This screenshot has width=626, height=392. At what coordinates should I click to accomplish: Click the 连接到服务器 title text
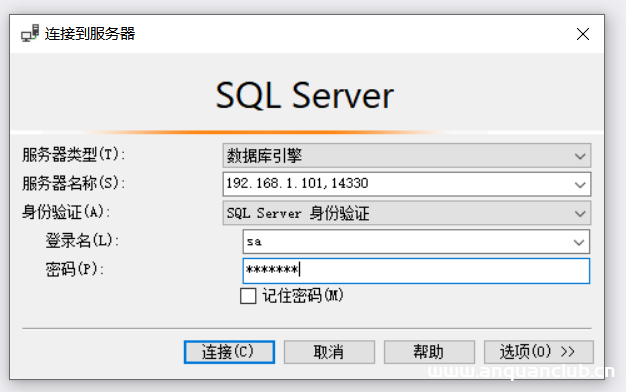(90, 34)
